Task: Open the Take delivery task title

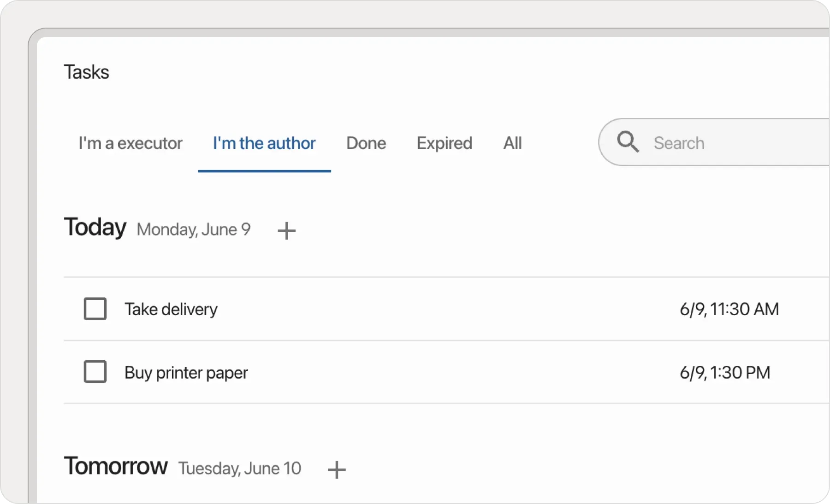Action: [x=171, y=309]
